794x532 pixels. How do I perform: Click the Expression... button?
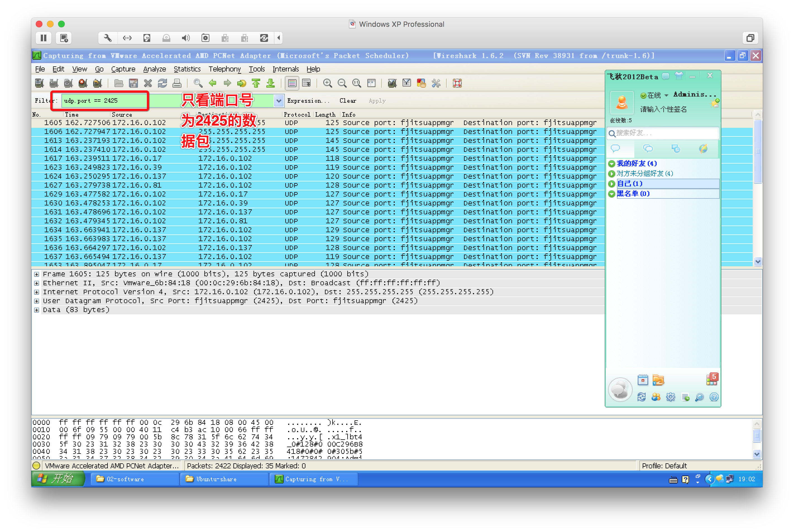pyautogui.click(x=308, y=101)
